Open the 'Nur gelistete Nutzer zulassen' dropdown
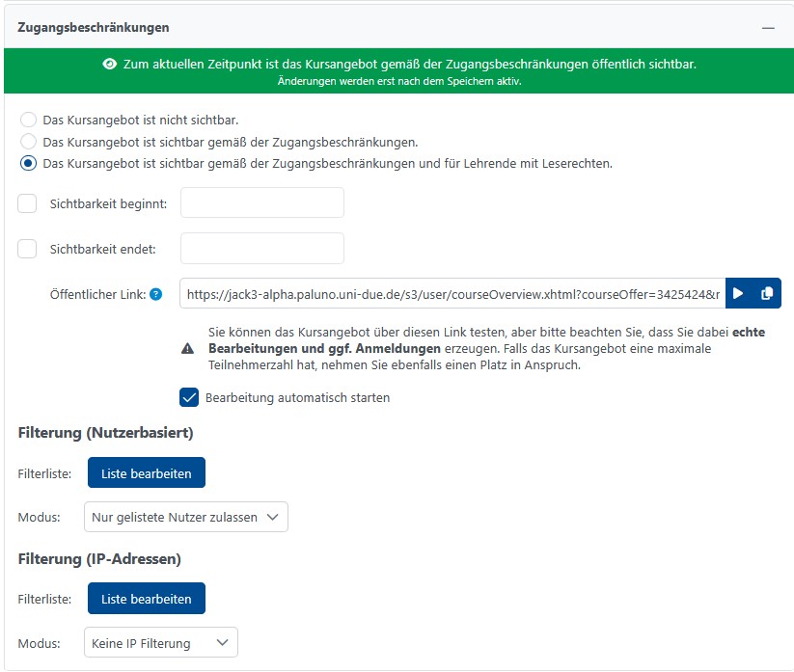 [186, 517]
